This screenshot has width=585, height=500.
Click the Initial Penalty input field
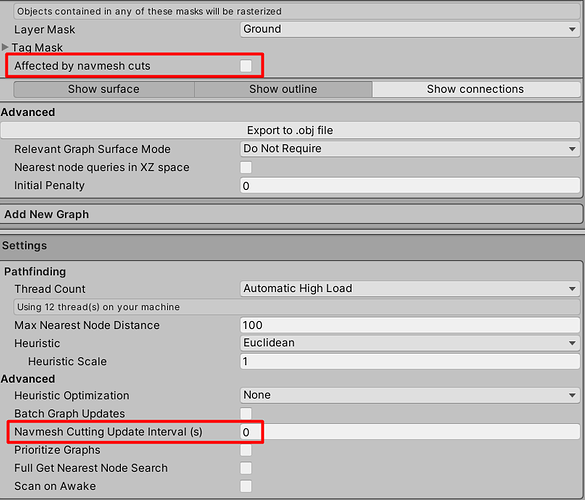coord(410,186)
